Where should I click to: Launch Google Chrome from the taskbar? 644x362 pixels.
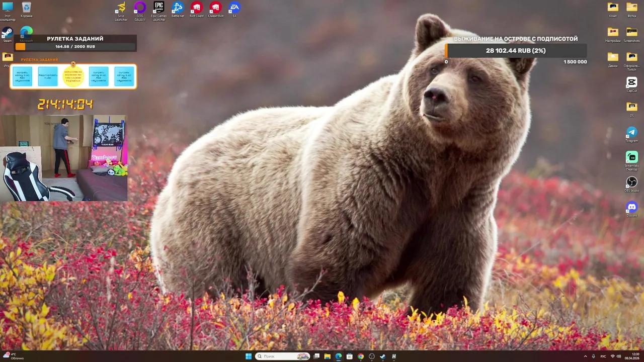pyautogui.click(x=361, y=356)
